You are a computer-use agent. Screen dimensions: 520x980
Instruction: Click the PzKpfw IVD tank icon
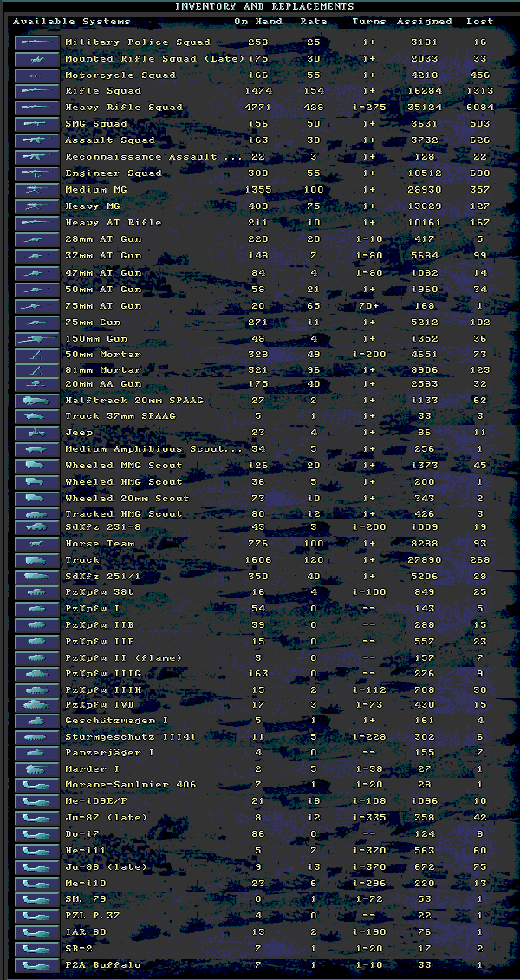[37, 704]
